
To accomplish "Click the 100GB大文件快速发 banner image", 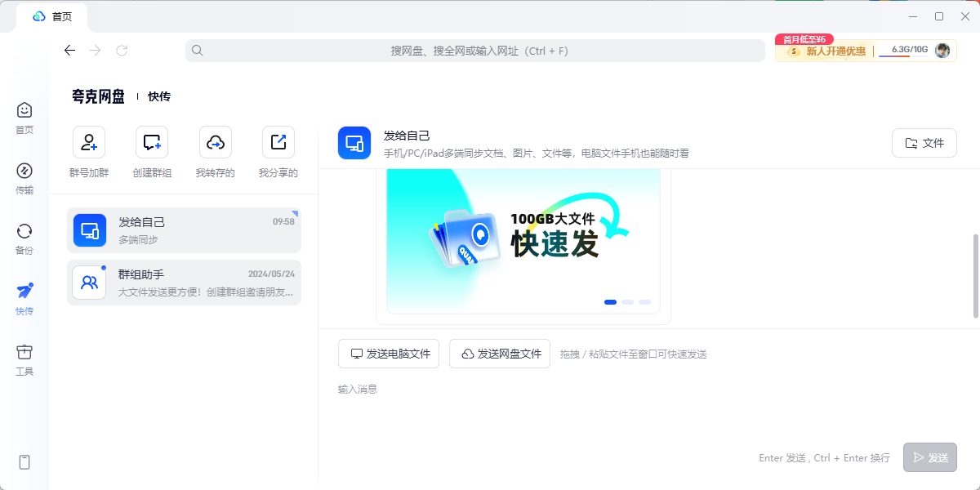I will [523, 242].
